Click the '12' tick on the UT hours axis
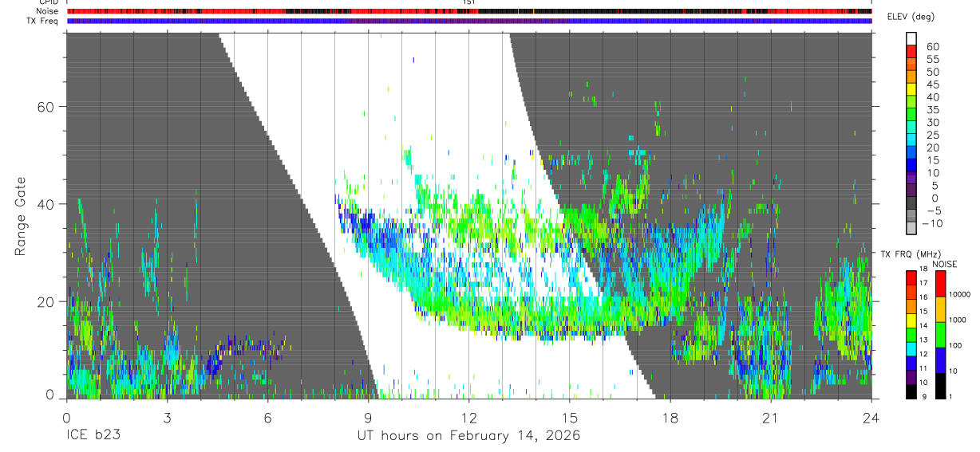 pyautogui.click(x=469, y=418)
